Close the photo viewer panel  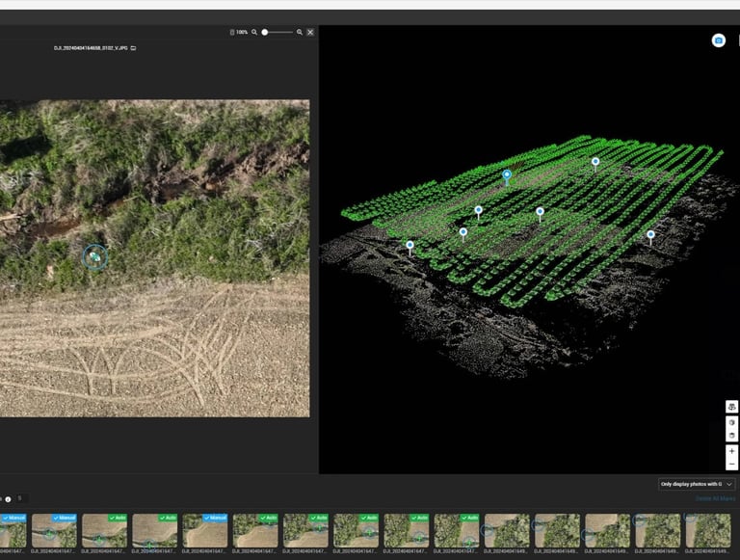310,32
